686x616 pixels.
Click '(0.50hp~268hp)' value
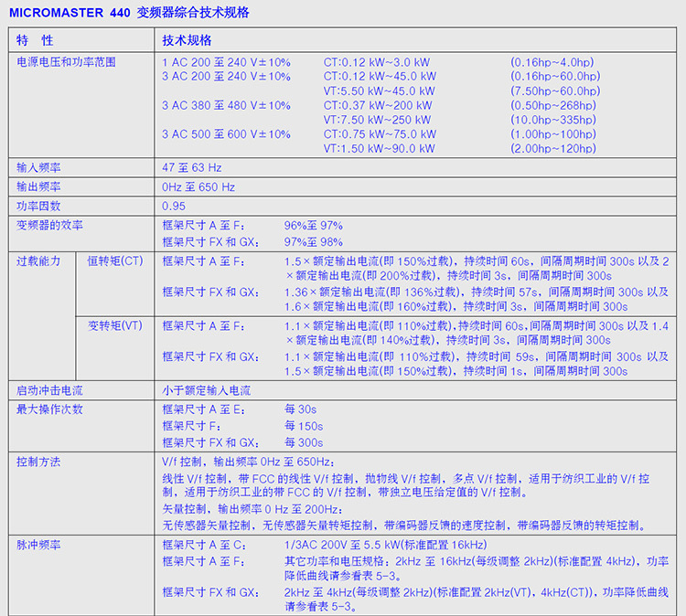point(553,105)
